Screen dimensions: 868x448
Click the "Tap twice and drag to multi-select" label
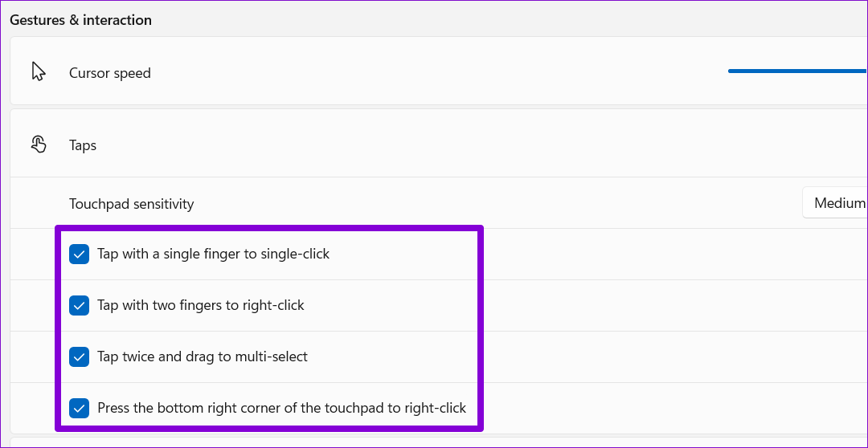203,356
